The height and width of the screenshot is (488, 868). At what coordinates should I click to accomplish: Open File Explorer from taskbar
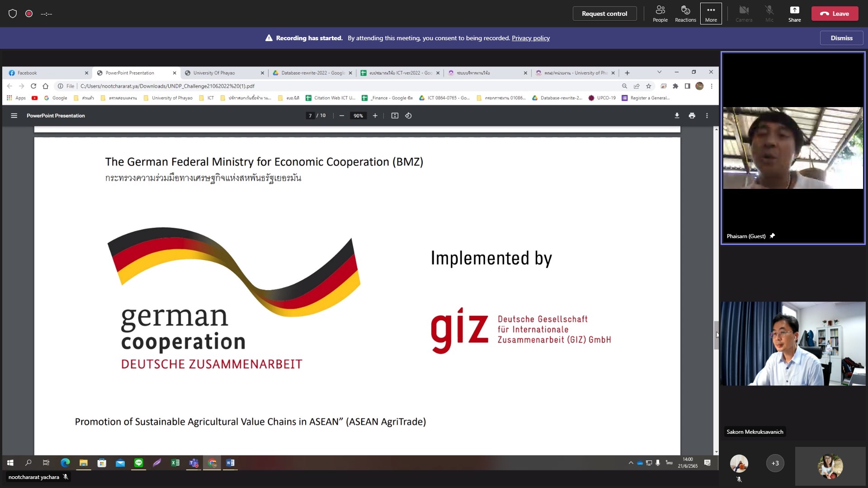coord(83,463)
